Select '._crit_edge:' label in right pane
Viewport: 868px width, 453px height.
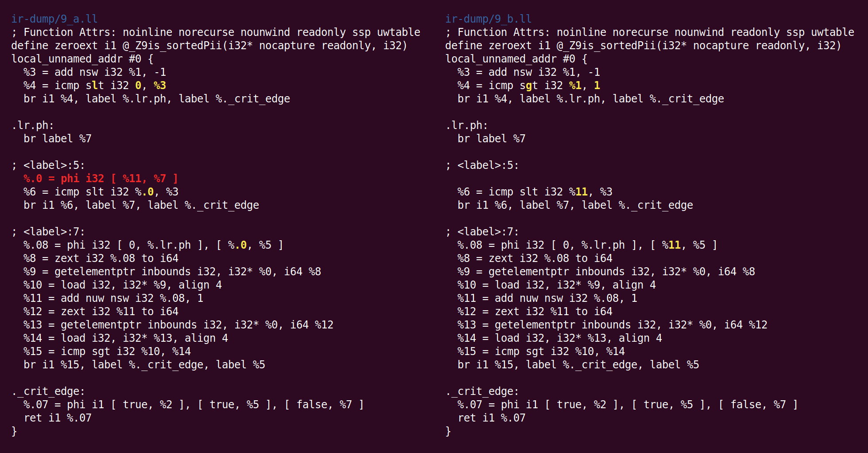(x=482, y=391)
